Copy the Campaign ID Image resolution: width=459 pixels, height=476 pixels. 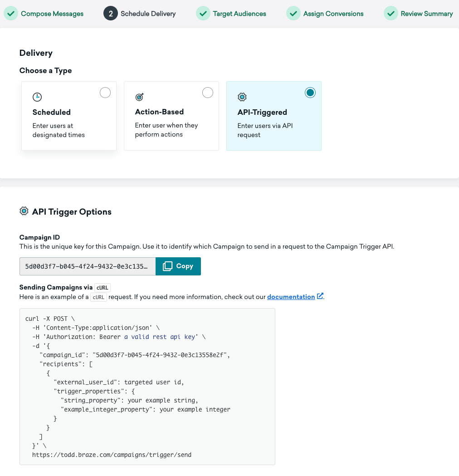point(178,266)
